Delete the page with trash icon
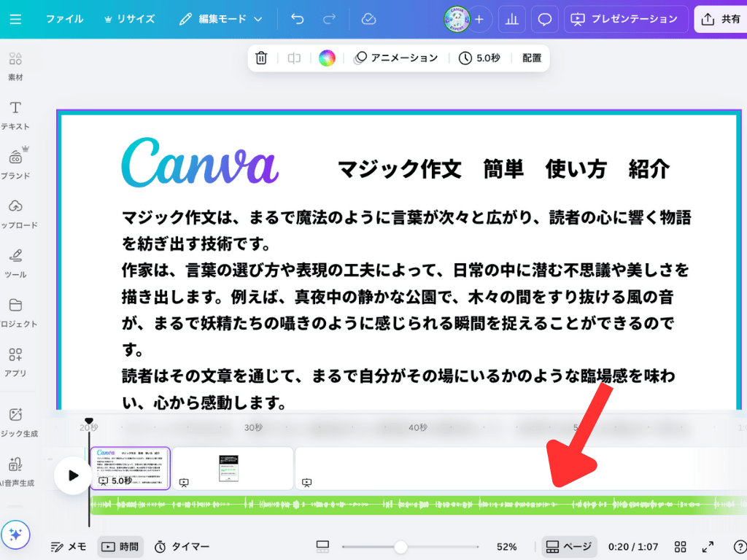The width and height of the screenshot is (747, 560). tap(261, 58)
